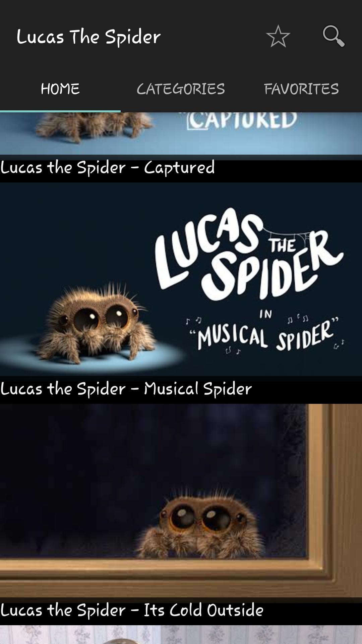Tap the spider peeking through the window

click(x=201, y=523)
